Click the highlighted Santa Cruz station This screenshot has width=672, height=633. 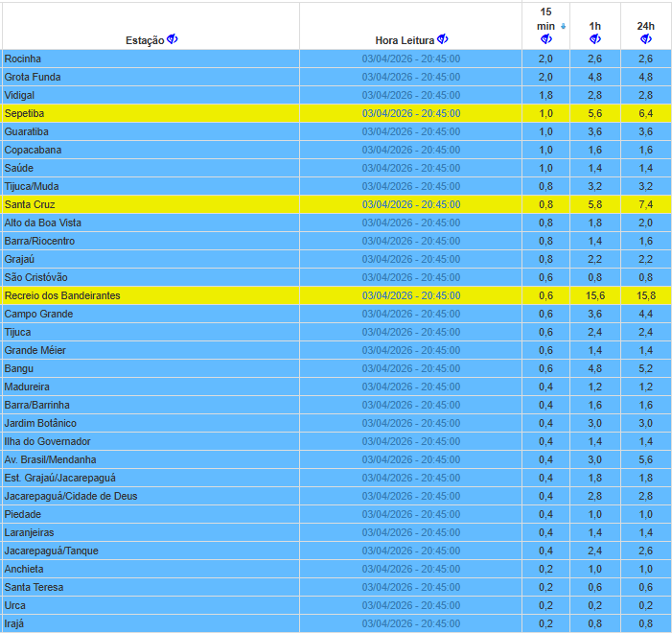coord(30,204)
